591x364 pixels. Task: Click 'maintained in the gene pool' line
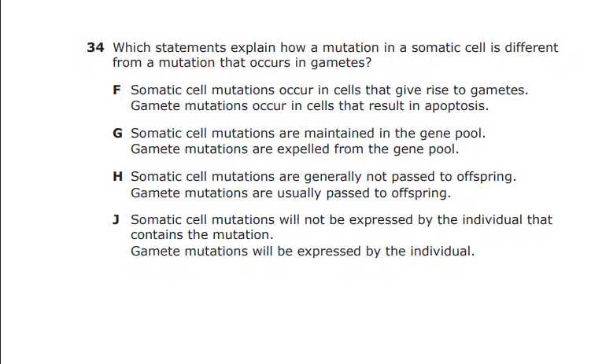click(308, 134)
